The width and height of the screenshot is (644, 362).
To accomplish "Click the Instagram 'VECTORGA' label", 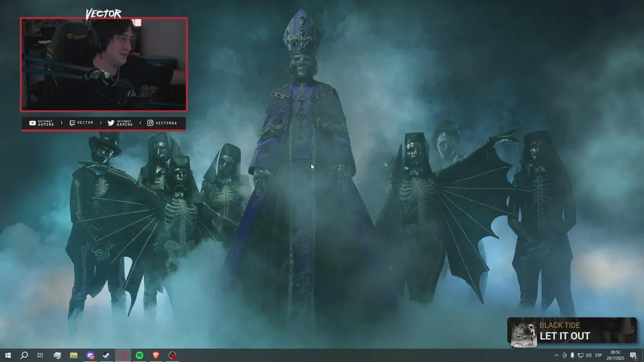I will (163, 123).
